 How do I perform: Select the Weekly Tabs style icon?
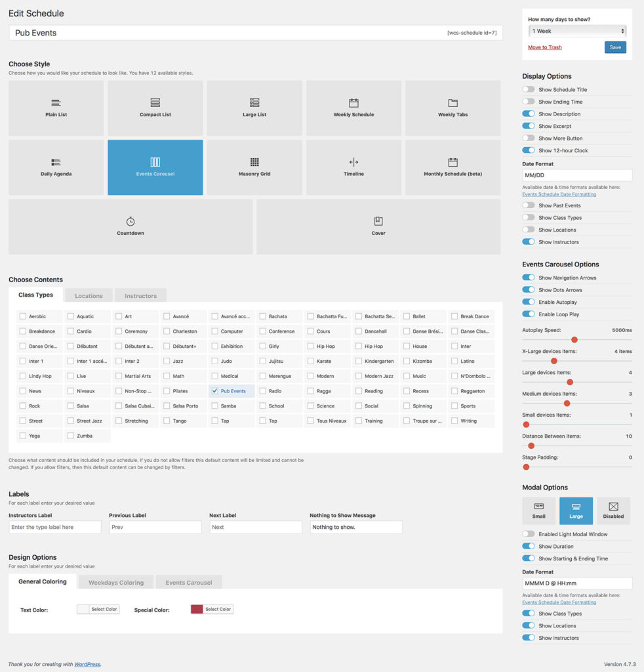coord(453,103)
